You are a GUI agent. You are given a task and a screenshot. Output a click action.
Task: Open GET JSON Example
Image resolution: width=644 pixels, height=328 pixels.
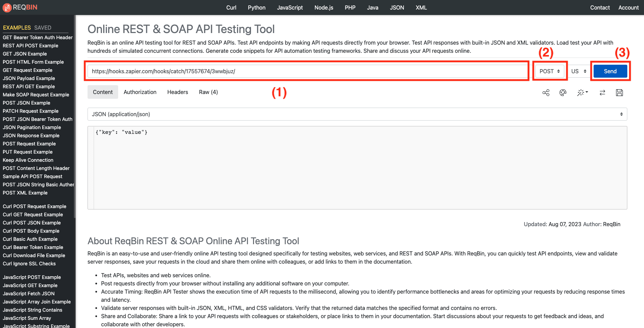click(25, 54)
